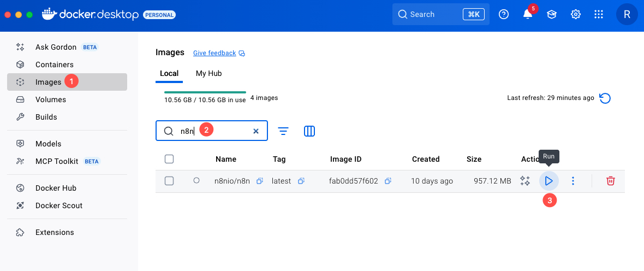Open MCP Toolkit in the sidebar
The width and height of the screenshot is (644, 271).
[67, 161]
